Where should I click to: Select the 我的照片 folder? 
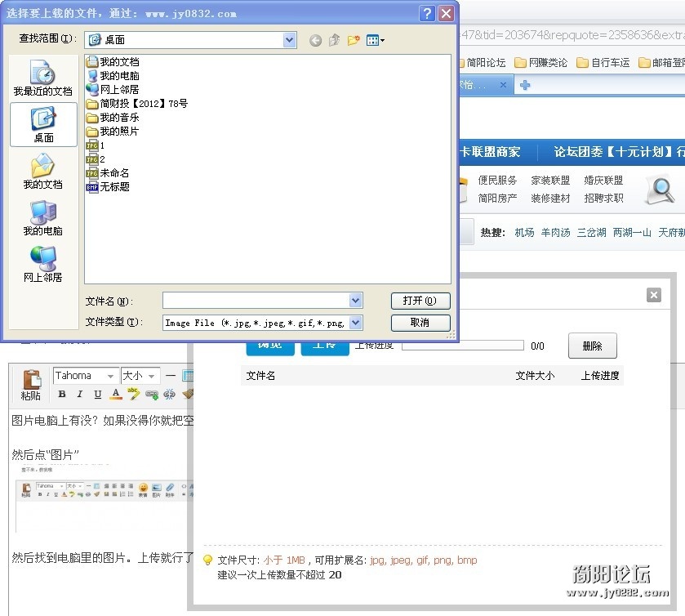coord(113,132)
